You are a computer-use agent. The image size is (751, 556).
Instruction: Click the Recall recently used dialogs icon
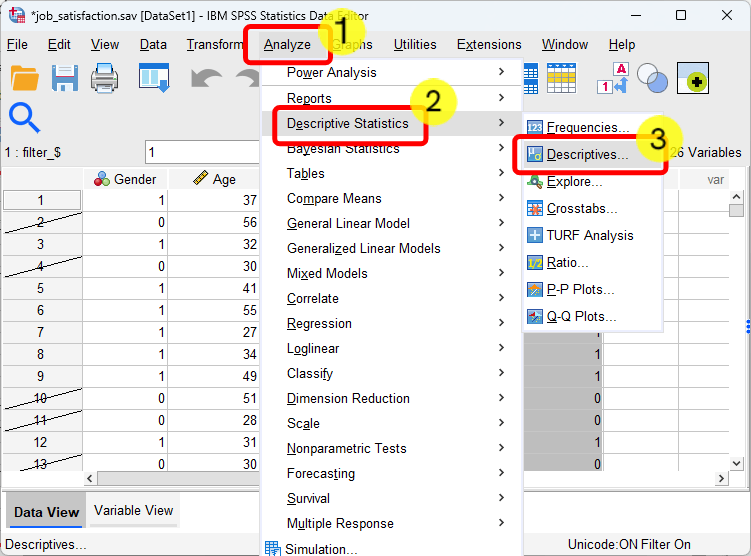point(154,78)
